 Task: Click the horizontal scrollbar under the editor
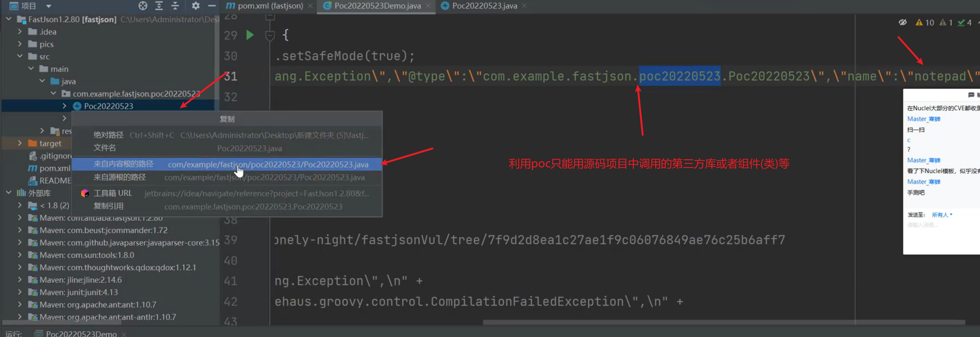click(723, 323)
